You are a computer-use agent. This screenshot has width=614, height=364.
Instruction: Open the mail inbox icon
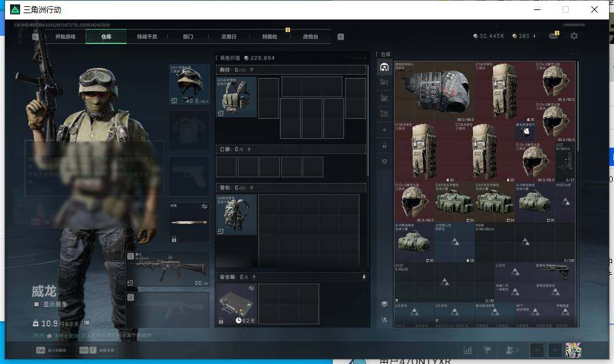[554, 36]
